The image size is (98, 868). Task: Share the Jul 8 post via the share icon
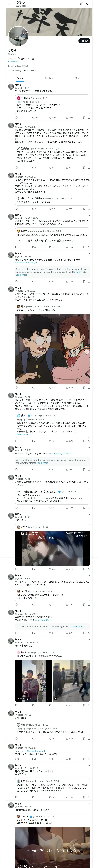click(x=89, y=118)
